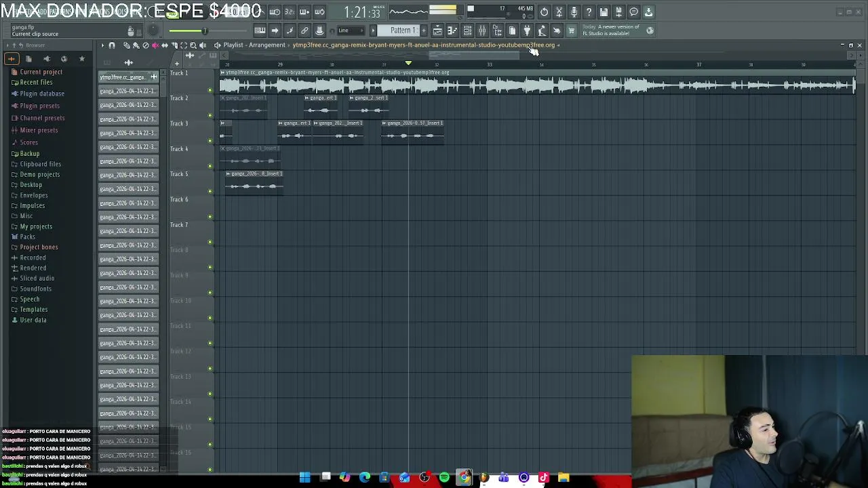Mute Track 5 with its green light
The width and height of the screenshot is (868, 488).
[210, 191]
